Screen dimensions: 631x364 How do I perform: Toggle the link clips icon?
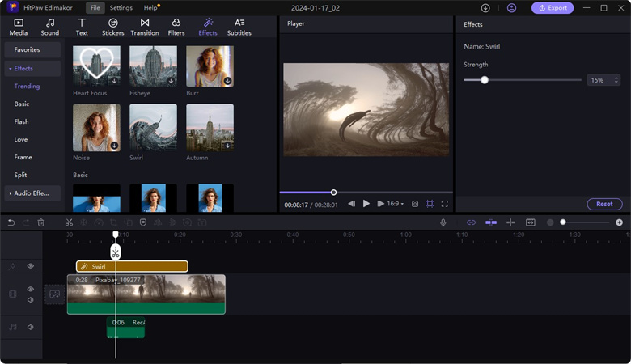coord(472,222)
